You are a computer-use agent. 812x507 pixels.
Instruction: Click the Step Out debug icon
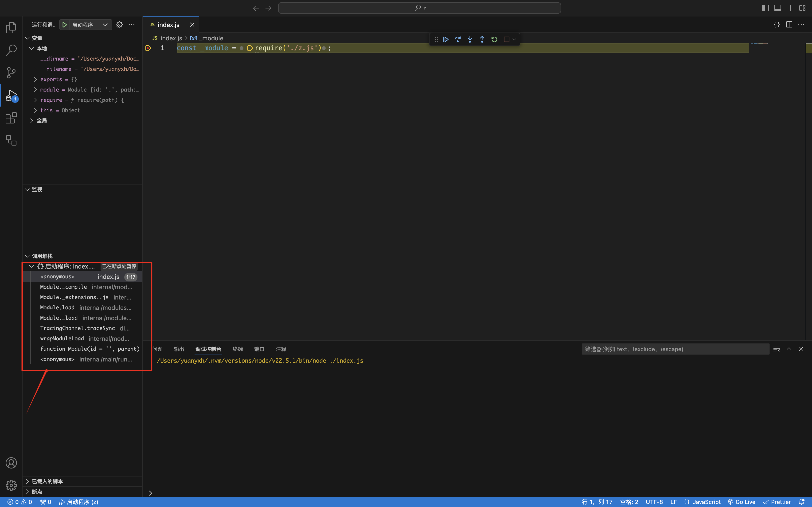482,40
